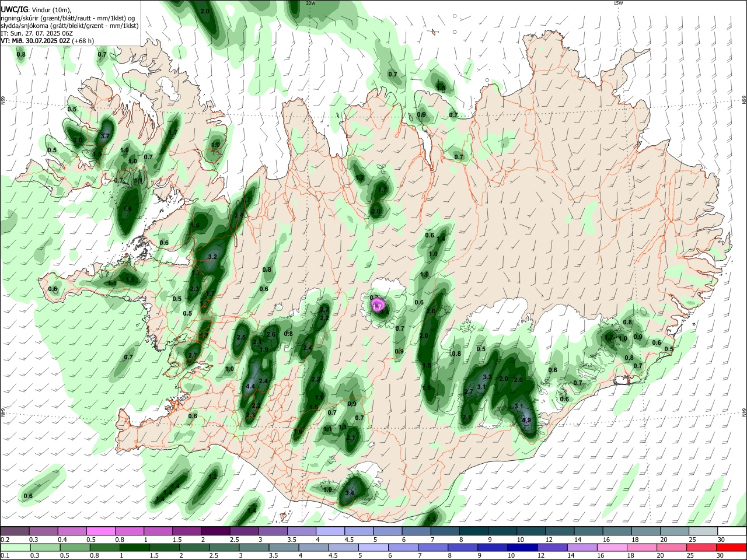Pick the white upper-row swatch labeled 30

point(732,531)
